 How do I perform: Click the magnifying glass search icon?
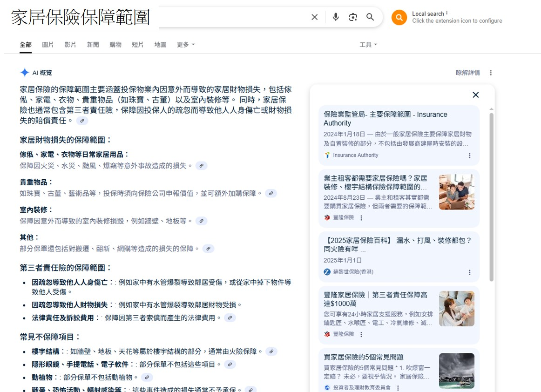pyautogui.click(x=370, y=17)
